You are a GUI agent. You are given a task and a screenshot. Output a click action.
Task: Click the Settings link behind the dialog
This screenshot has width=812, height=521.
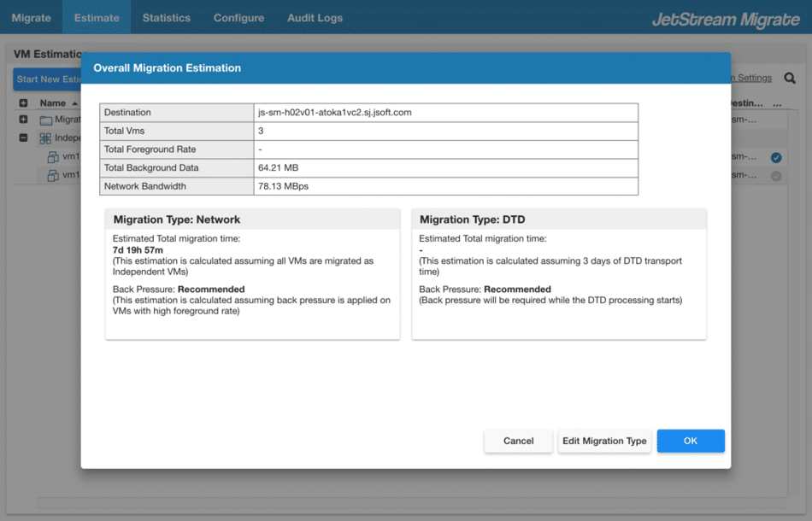pos(754,78)
